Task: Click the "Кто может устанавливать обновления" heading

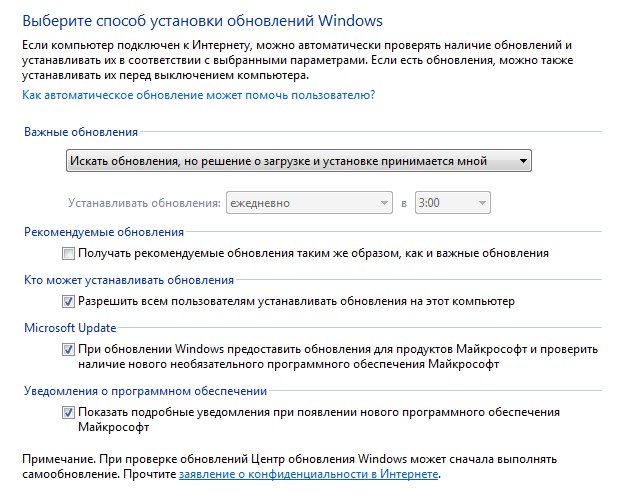Action: 127,280
